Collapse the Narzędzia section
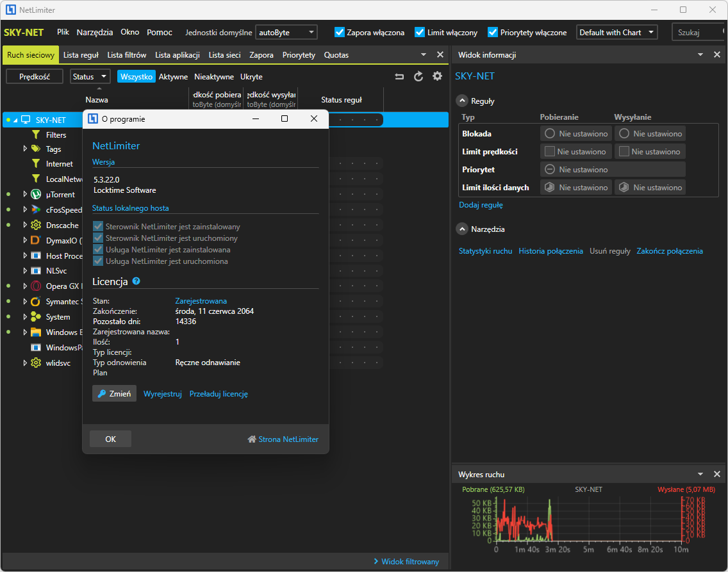This screenshot has width=728, height=572. click(462, 229)
